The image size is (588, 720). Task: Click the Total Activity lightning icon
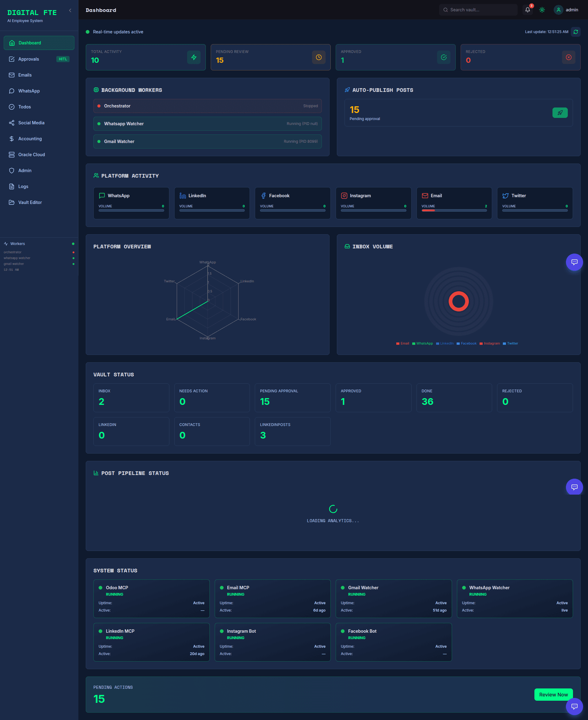(194, 57)
